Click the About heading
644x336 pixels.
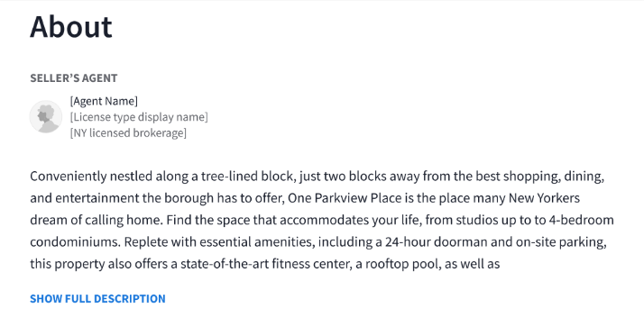(71, 27)
